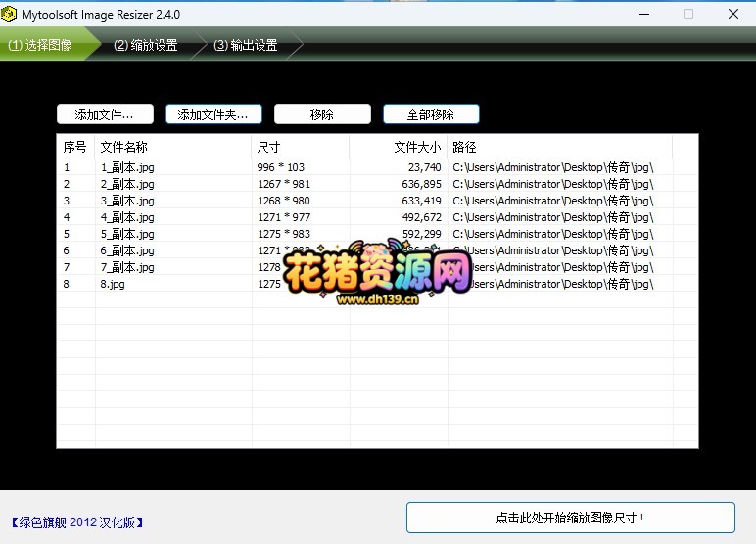This screenshot has width=756, height=544.
Task: Click the path cell in row 3_副本.jpg
Action: (x=553, y=201)
